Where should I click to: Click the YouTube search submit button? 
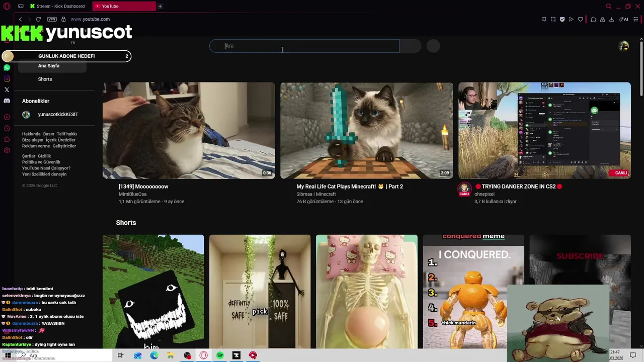pos(411,46)
